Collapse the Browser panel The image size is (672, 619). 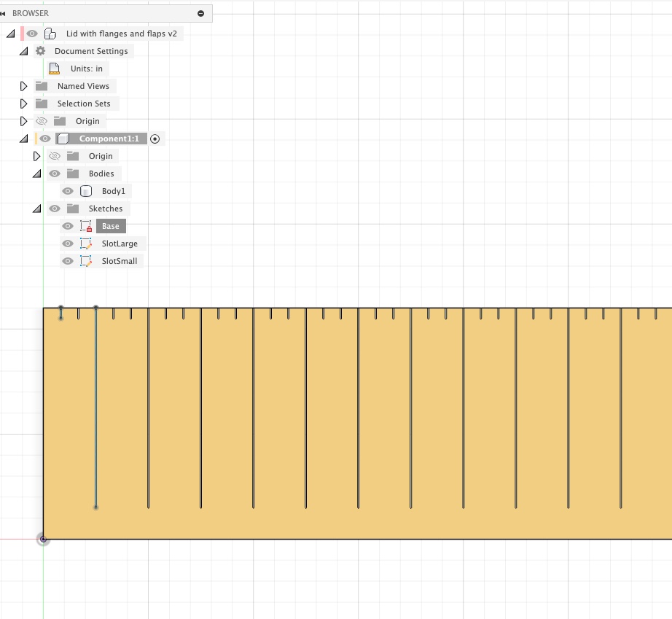(x=9, y=12)
